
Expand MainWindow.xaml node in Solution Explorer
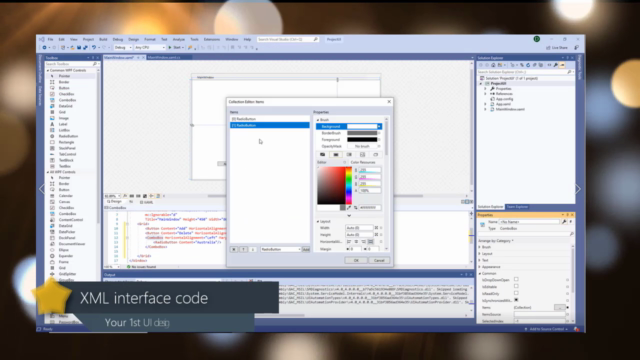click(485, 109)
